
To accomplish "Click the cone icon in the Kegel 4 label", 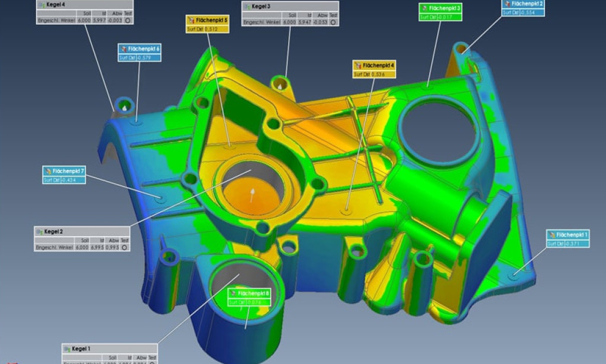I will [42, 5].
